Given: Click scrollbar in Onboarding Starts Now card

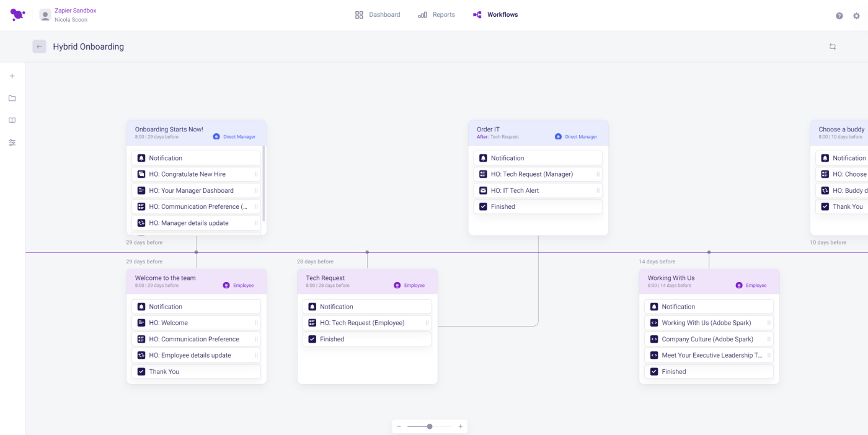Looking at the screenshot, I should [x=264, y=183].
